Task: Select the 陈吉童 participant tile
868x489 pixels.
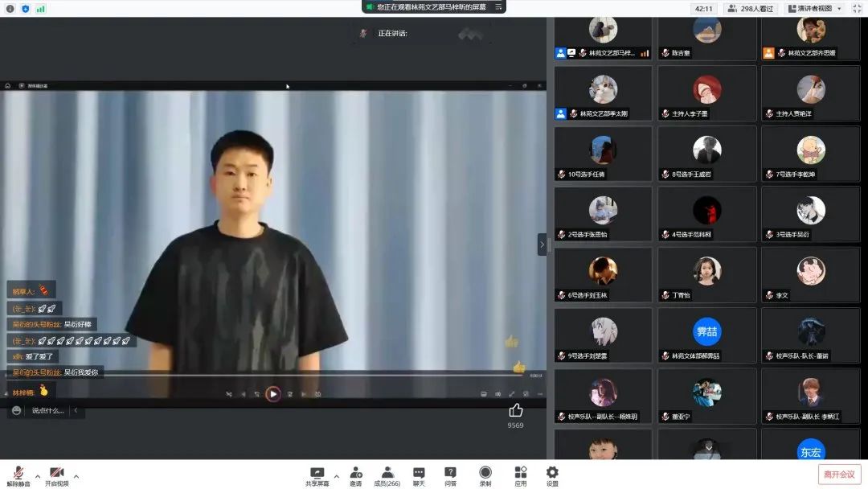Action: [x=707, y=39]
